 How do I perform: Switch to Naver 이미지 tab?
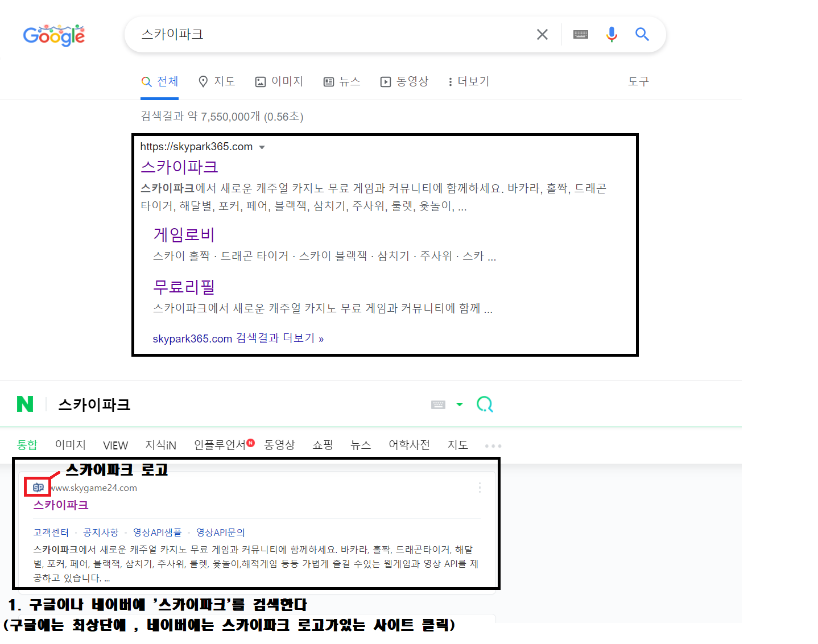[70, 445]
